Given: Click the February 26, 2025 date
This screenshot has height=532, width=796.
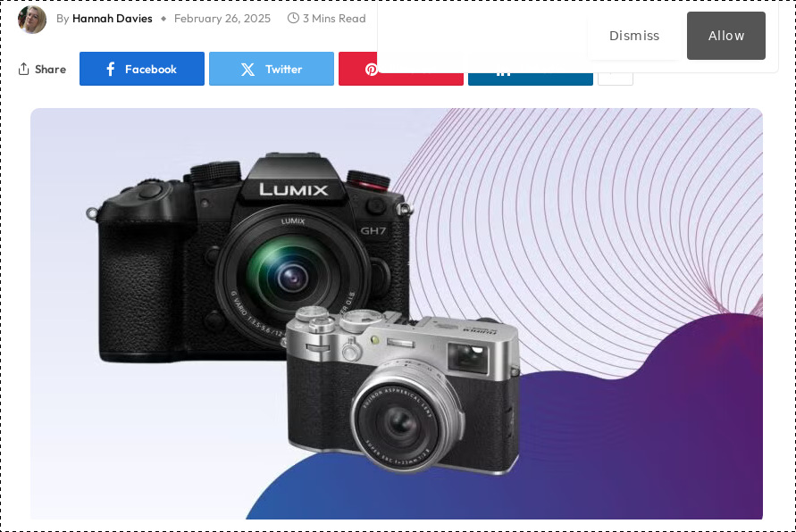Looking at the screenshot, I should tap(222, 18).
